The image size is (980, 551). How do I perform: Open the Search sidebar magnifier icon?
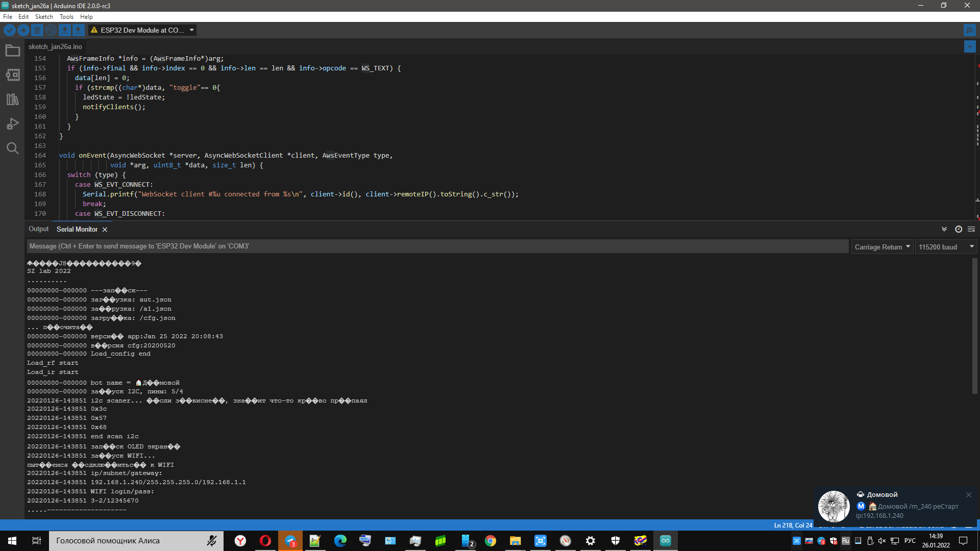12,148
